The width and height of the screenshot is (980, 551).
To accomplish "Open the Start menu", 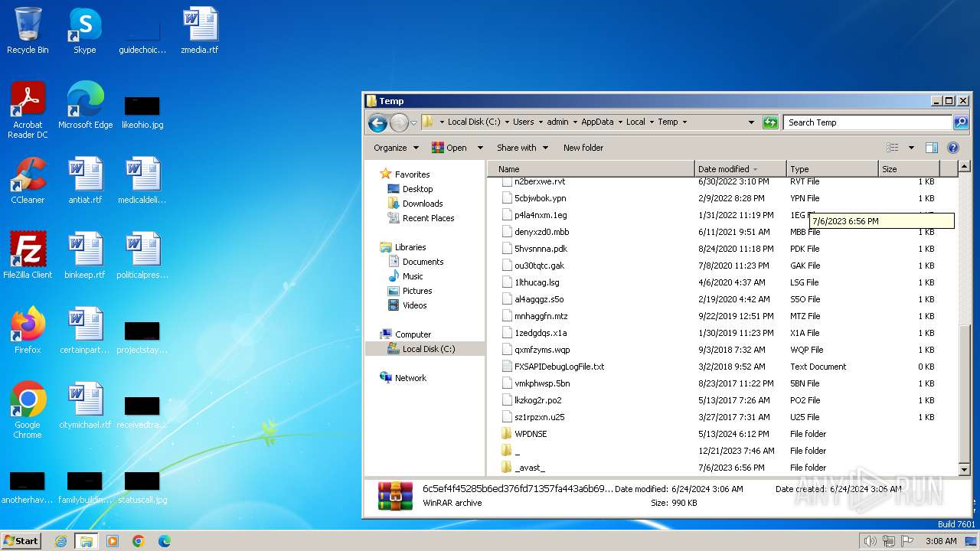I will tap(21, 540).
